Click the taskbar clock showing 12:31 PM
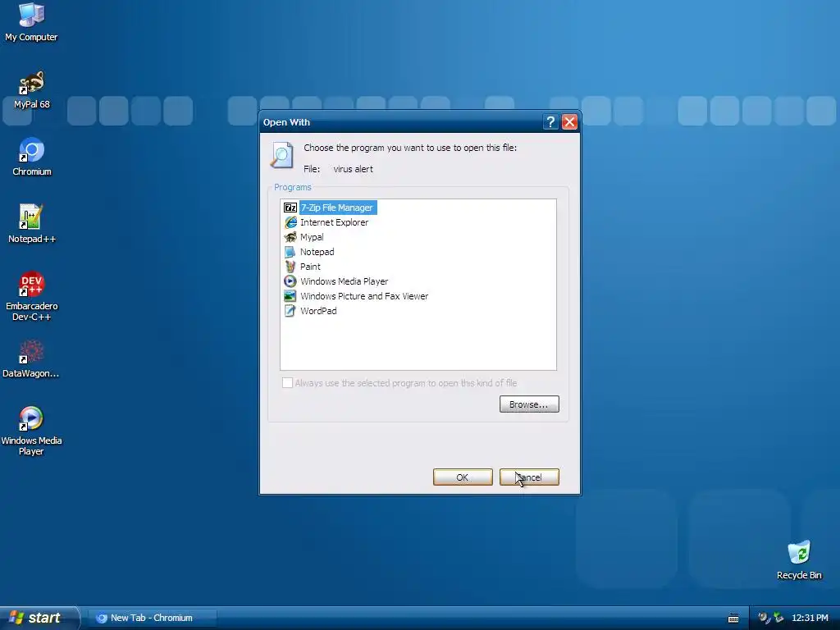Viewport: 840px width, 630px height. [810, 618]
